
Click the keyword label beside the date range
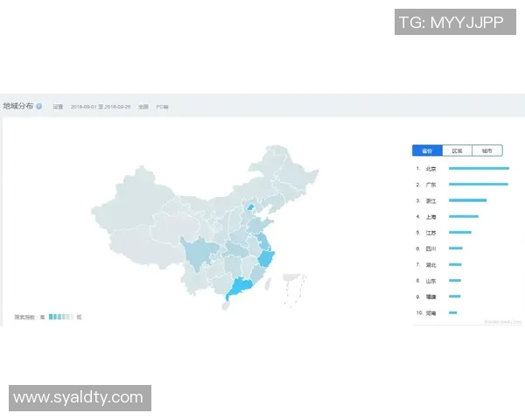pos(58,107)
